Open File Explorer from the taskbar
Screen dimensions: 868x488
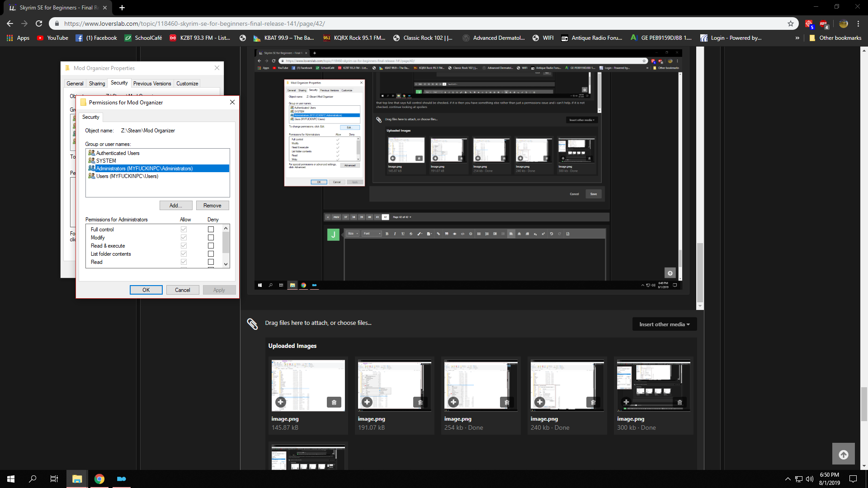point(77,479)
